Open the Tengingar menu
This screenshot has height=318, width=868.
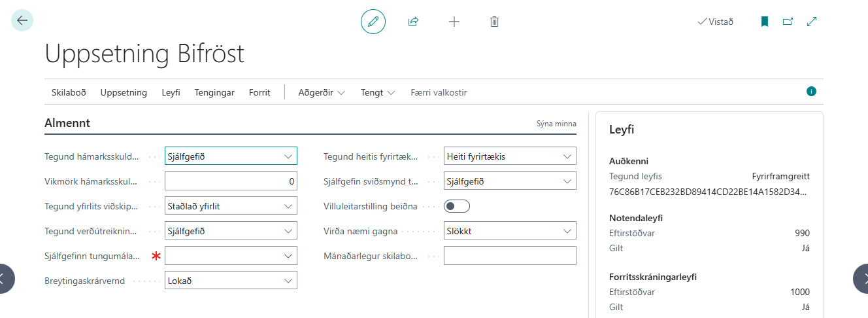[x=214, y=92]
